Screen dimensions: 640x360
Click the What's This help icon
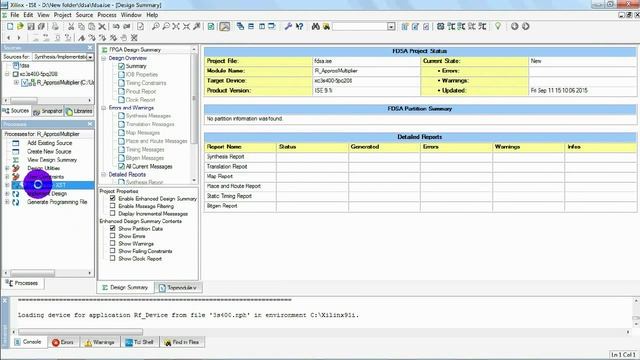pyautogui.click(x=300, y=27)
